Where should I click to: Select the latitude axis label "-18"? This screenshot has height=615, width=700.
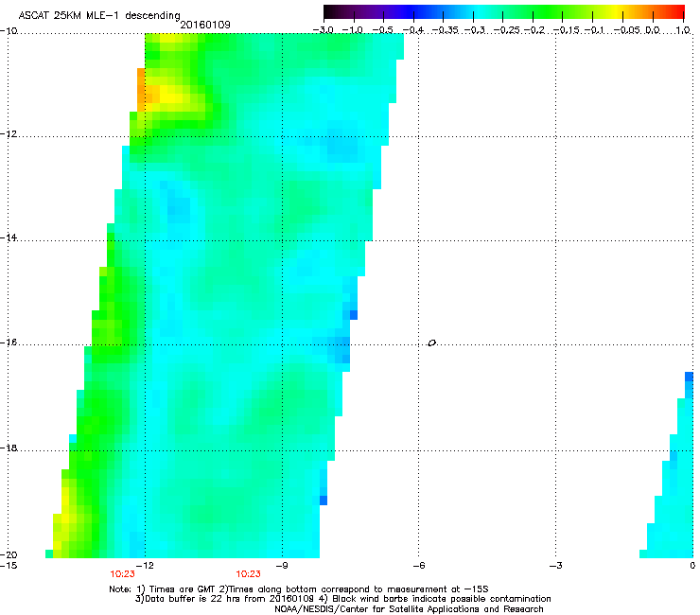click(9, 448)
